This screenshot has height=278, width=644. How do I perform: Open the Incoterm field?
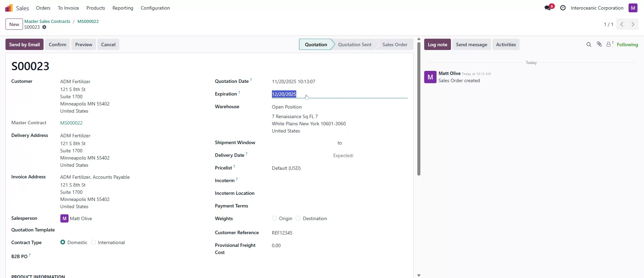339,181
